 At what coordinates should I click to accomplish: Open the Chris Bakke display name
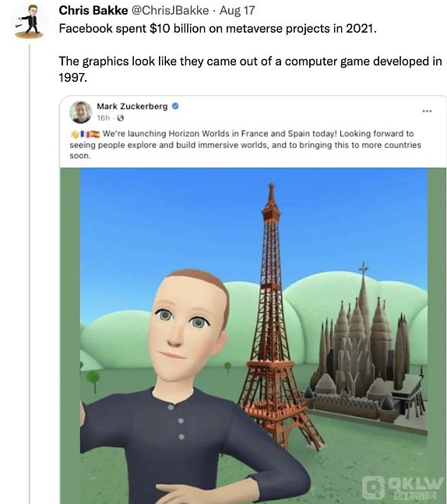click(x=93, y=11)
